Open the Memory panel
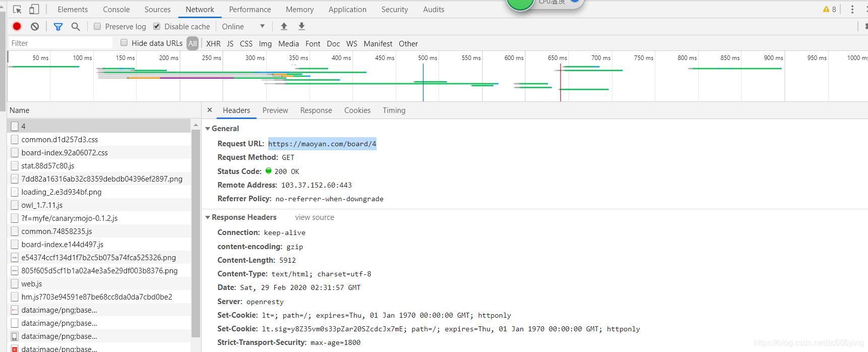The image size is (868, 352). [300, 9]
